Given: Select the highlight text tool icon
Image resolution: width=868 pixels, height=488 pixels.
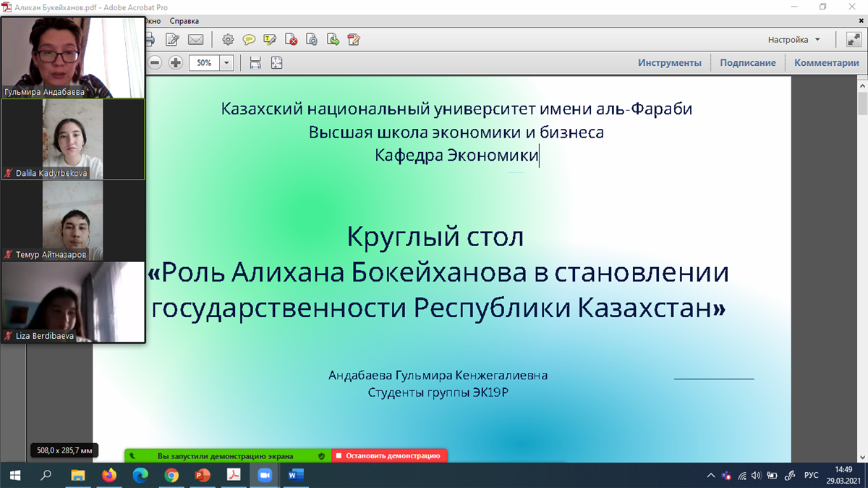Looking at the screenshot, I should [x=271, y=40].
